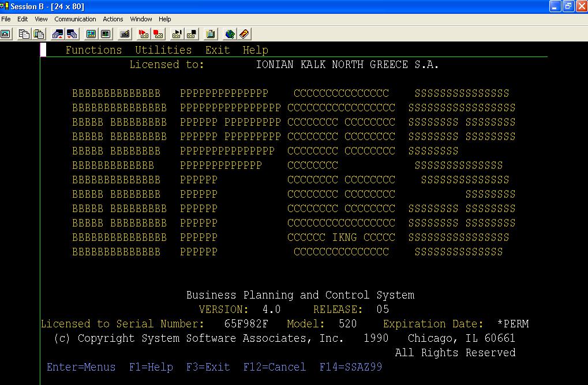Start recording a macro from the toolbar
The width and height of the screenshot is (588, 385).
(x=143, y=34)
